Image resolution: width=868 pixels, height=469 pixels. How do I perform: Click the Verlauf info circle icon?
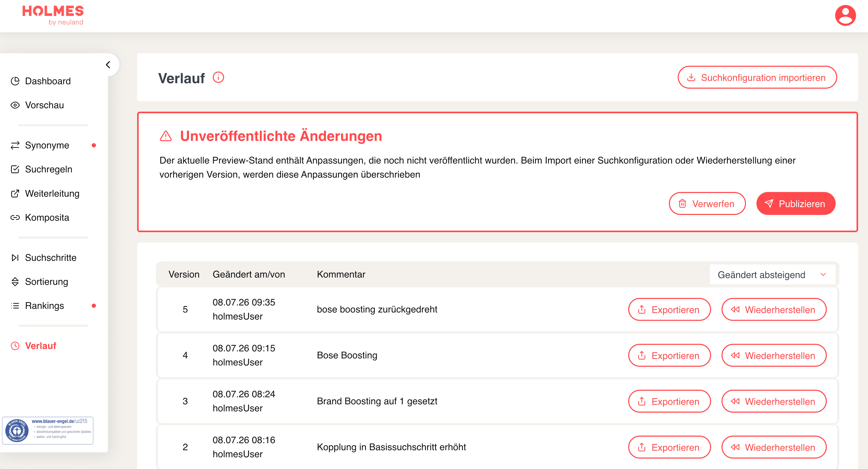[x=218, y=77]
